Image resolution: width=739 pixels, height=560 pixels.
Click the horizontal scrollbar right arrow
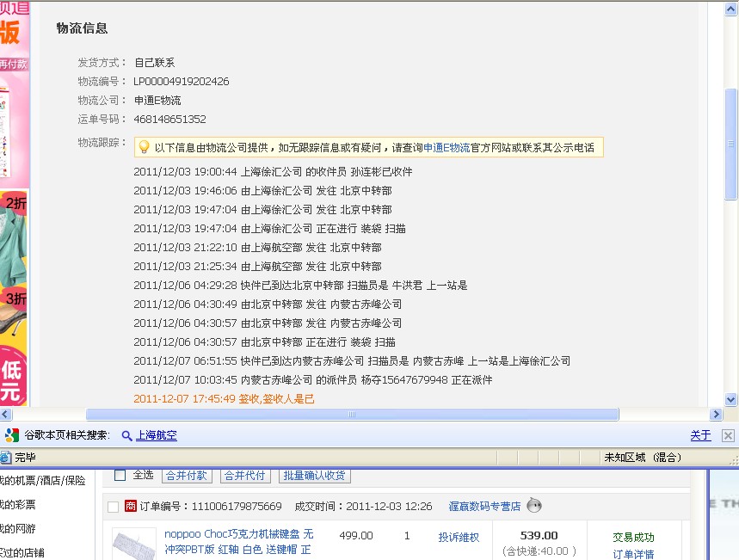pyautogui.click(x=716, y=415)
